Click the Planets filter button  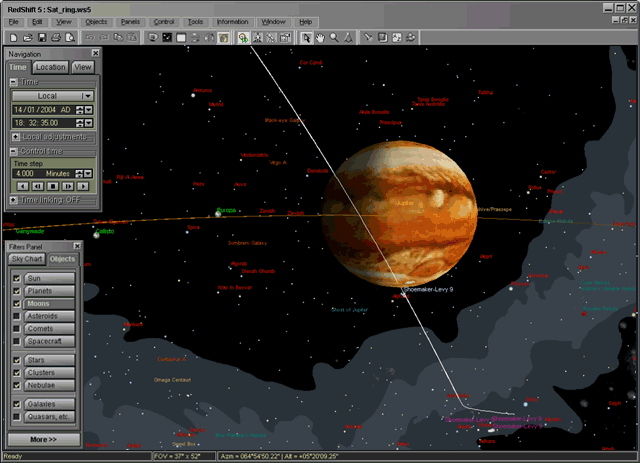click(x=41, y=291)
